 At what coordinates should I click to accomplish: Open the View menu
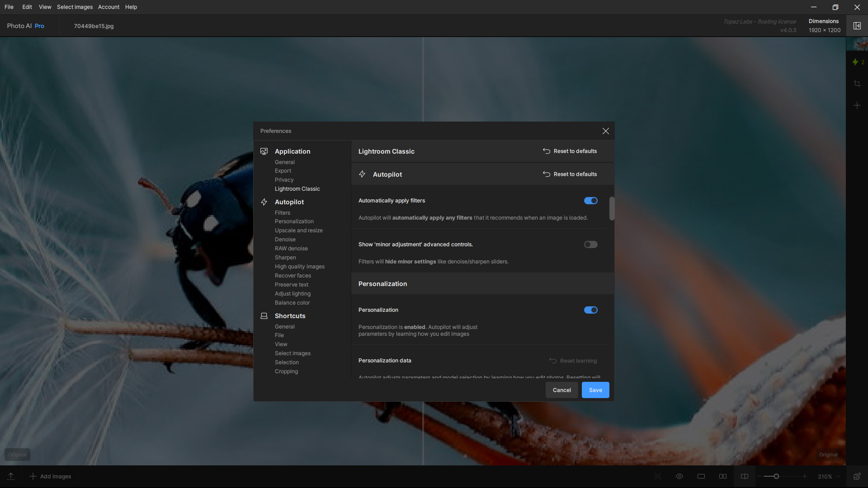[x=45, y=7]
